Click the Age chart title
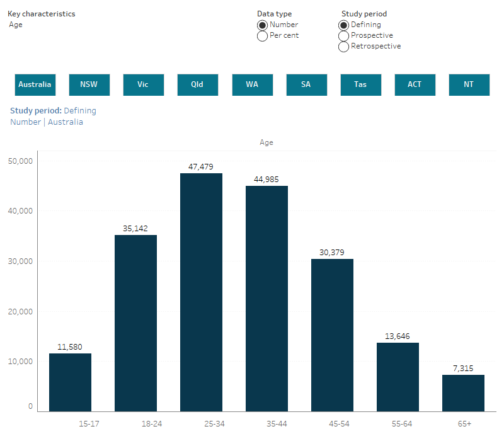 (266, 142)
